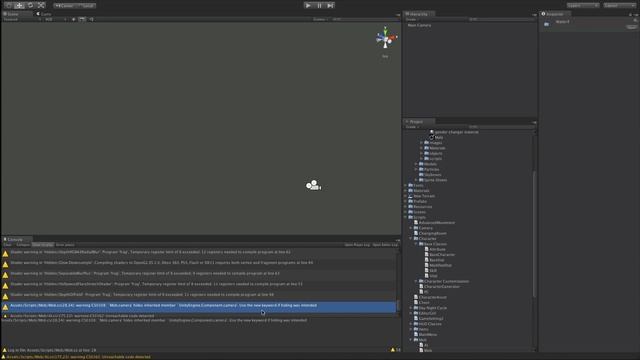Toggle scene image effects overlay icon

point(82,19)
